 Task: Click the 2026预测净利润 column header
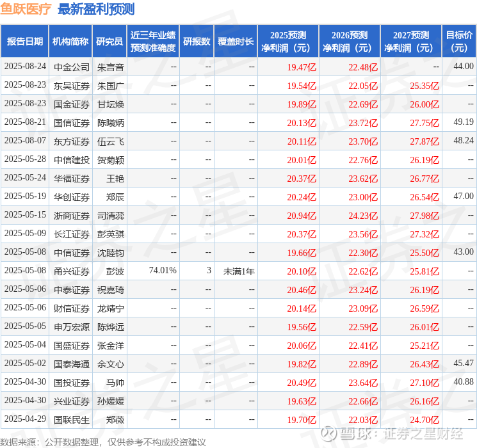[x=350, y=42]
